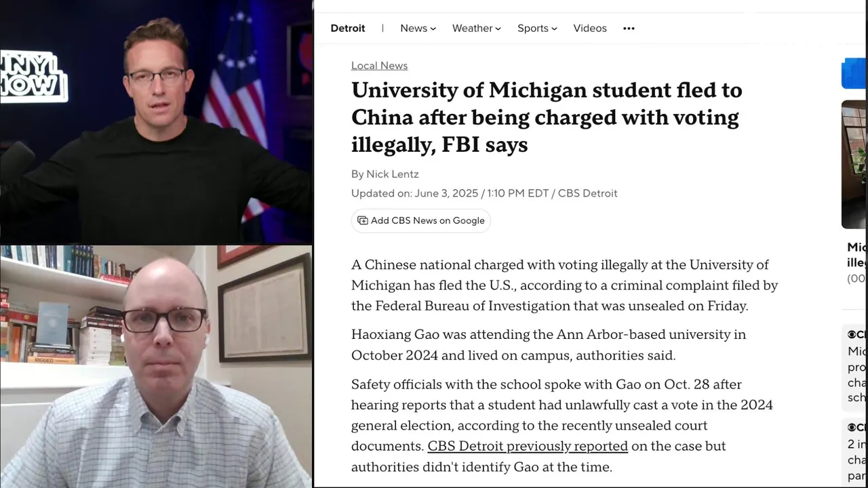Click the host's video feed

[156, 122]
